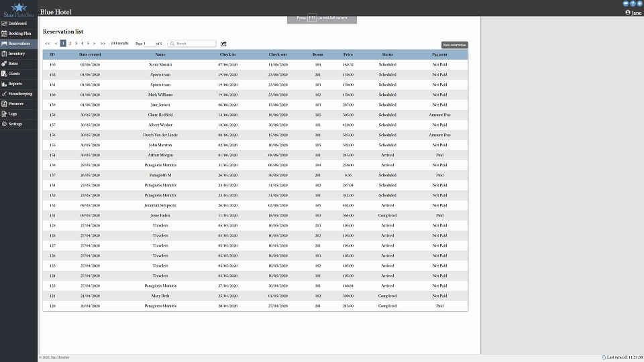Jump to last page with >> button
Image resolution: width=644 pixels, height=362 pixels.
tap(103, 43)
